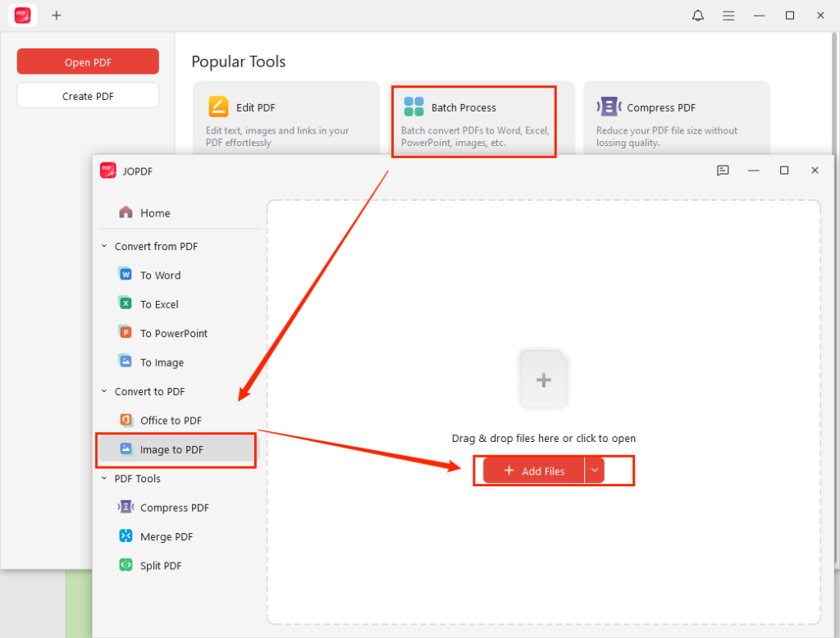Minimize the JOPDF batch window
Viewport: 840px width, 638px height.
[753, 171]
